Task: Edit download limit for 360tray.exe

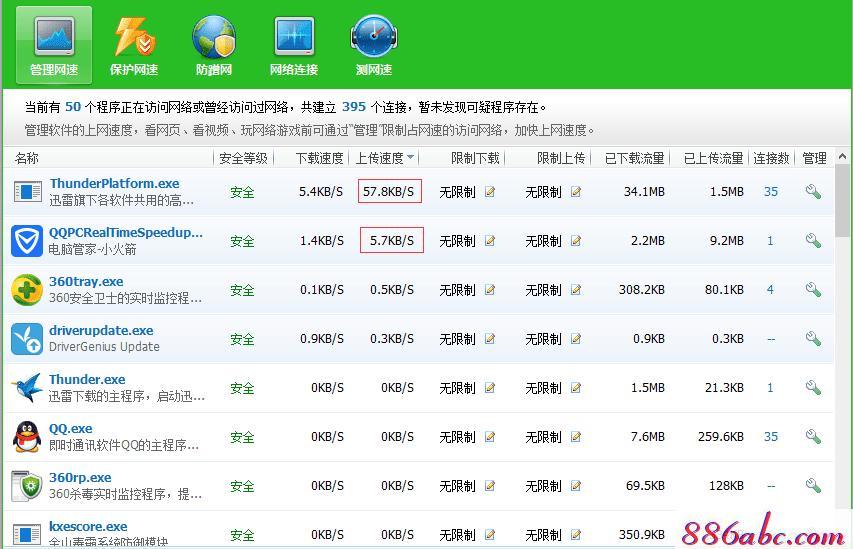Action: pos(490,289)
